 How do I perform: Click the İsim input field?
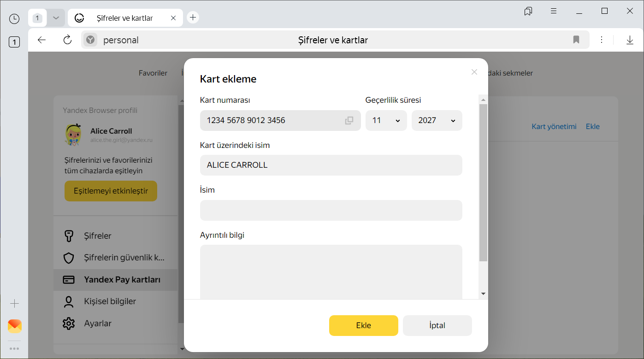tap(331, 210)
